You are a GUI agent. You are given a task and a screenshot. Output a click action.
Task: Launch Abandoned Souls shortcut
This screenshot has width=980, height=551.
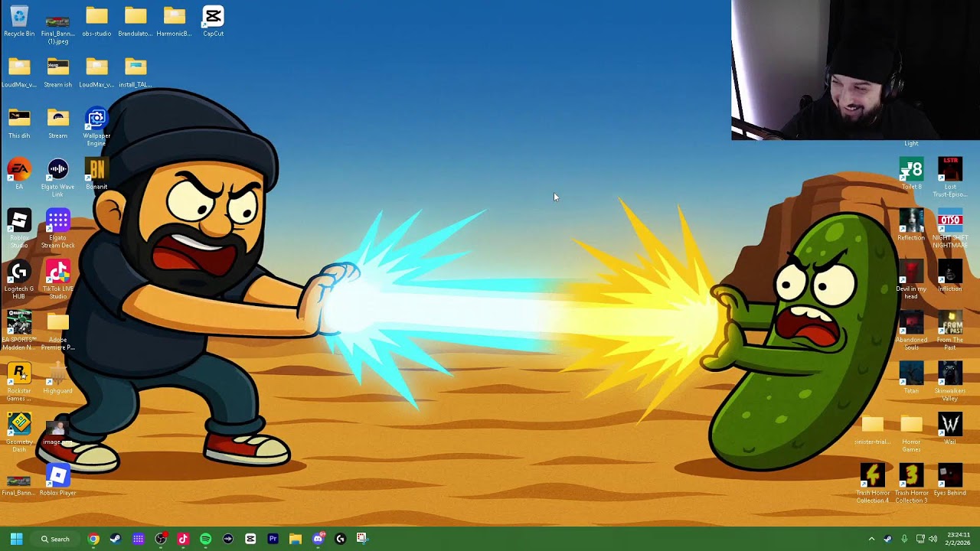[911, 331]
